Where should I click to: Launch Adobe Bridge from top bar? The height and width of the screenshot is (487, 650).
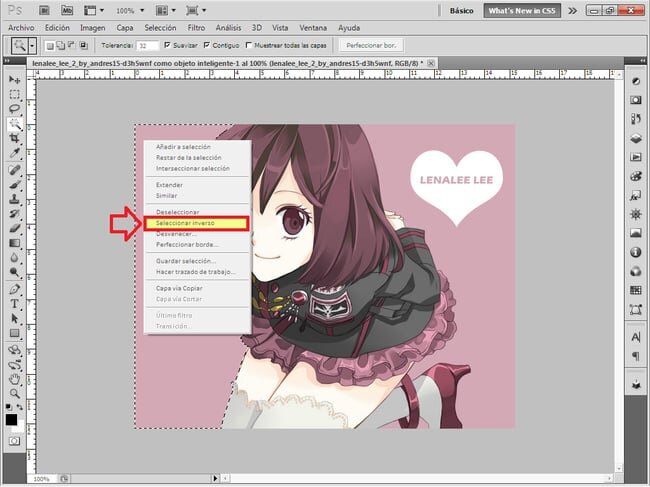[x=44, y=10]
